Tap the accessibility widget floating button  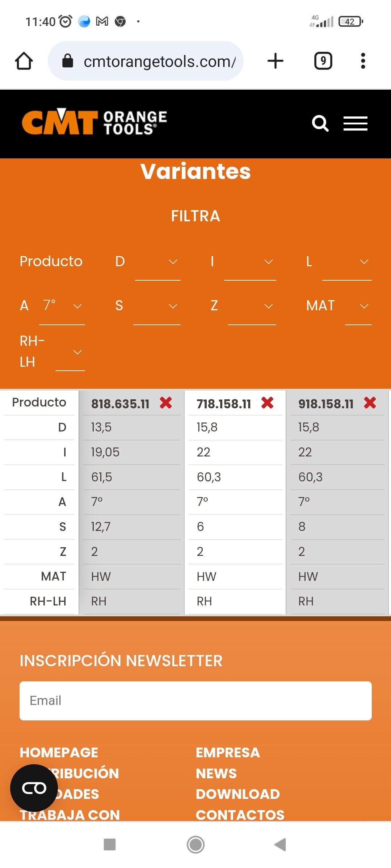(x=34, y=788)
